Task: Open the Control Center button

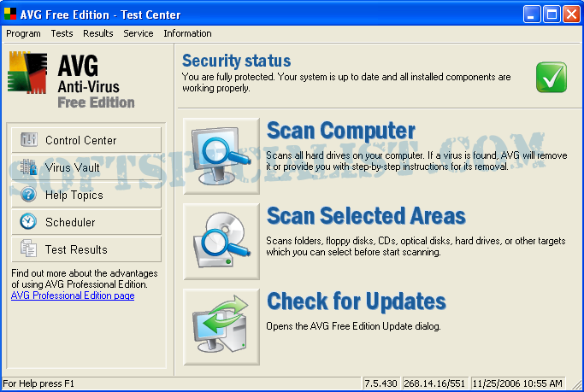Action: [86, 140]
